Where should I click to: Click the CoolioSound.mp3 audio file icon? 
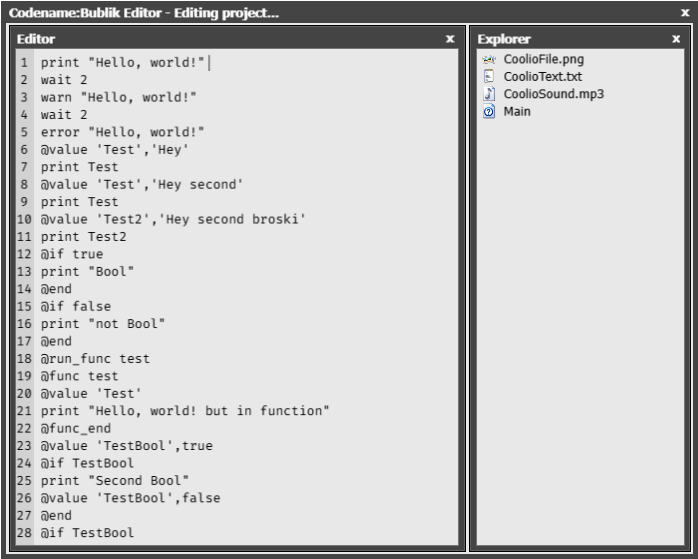[489, 94]
